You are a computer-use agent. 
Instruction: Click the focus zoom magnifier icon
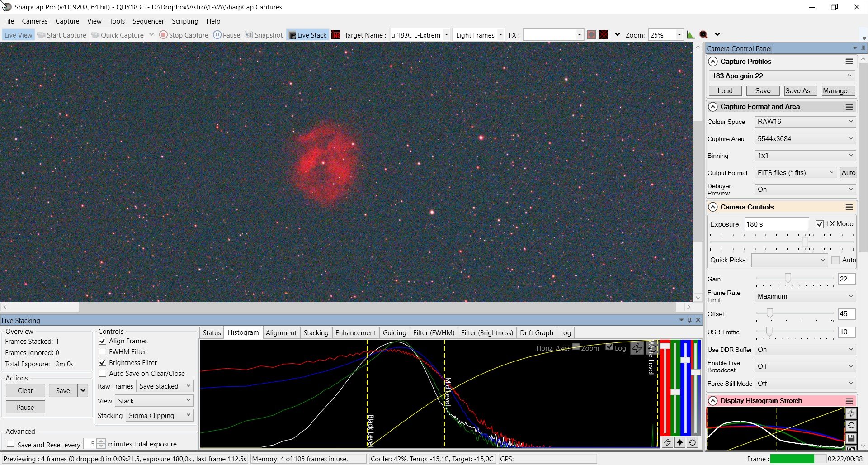[x=703, y=35]
